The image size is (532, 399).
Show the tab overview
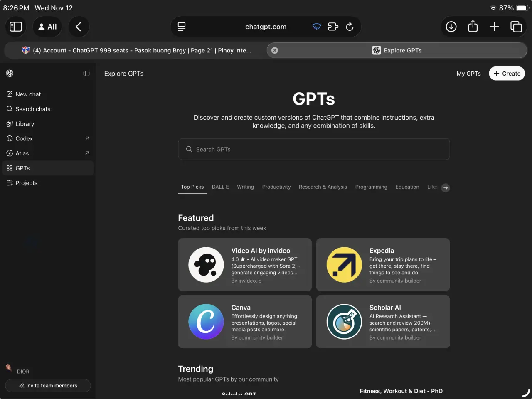point(516,27)
